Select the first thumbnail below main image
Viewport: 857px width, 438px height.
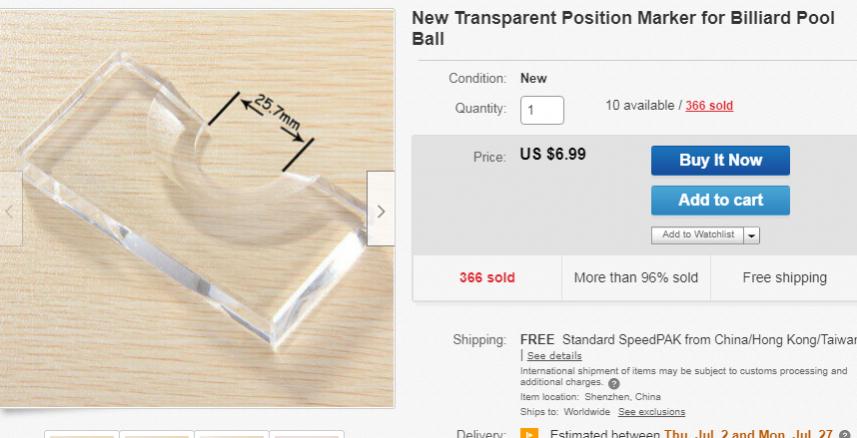click(81, 434)
